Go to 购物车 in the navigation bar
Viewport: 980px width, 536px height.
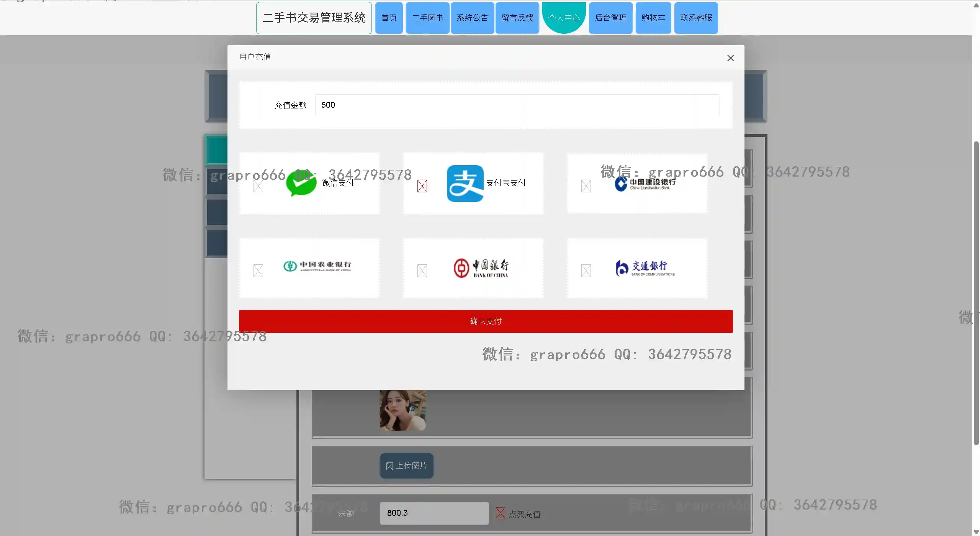click(653, 18)
